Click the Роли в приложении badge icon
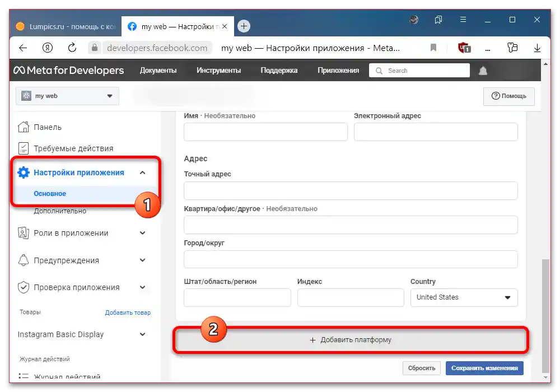 click(x=24, y=232)
